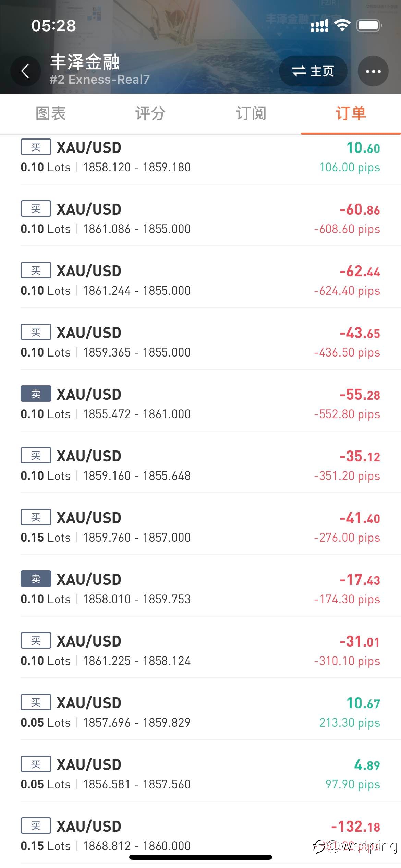
Task: Tap the 卖 badge on the -17.43 order
Action: [x=36, y=579]
